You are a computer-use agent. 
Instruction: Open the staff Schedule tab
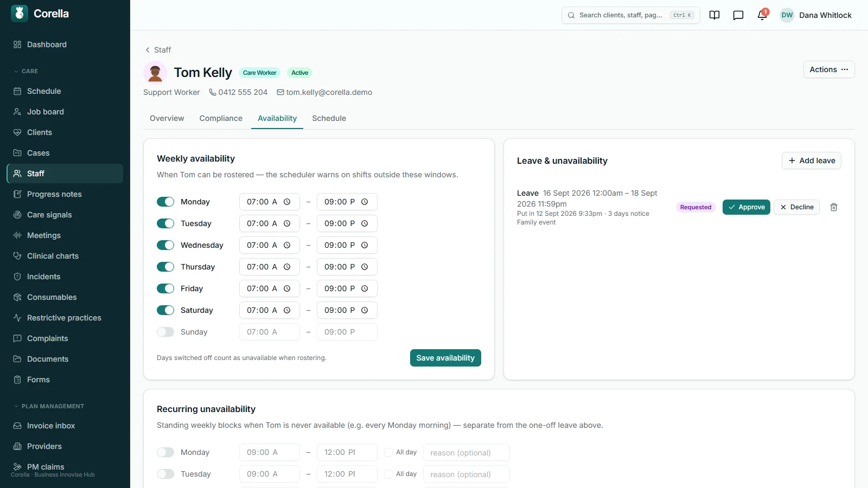(329, 118)
